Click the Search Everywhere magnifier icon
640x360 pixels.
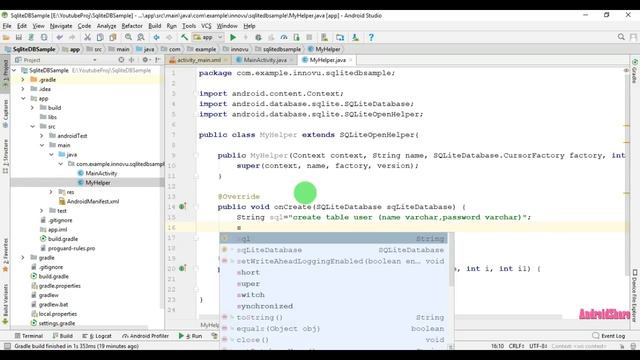621,37
